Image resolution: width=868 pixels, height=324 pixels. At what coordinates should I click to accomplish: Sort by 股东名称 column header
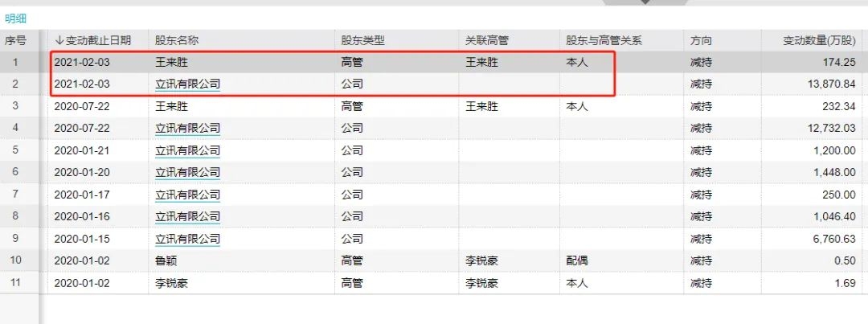[175, 40]
